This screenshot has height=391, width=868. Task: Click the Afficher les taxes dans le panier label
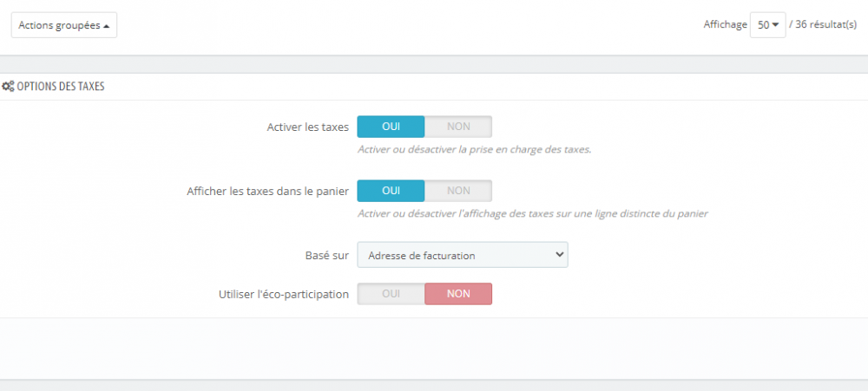pos(267,192)
